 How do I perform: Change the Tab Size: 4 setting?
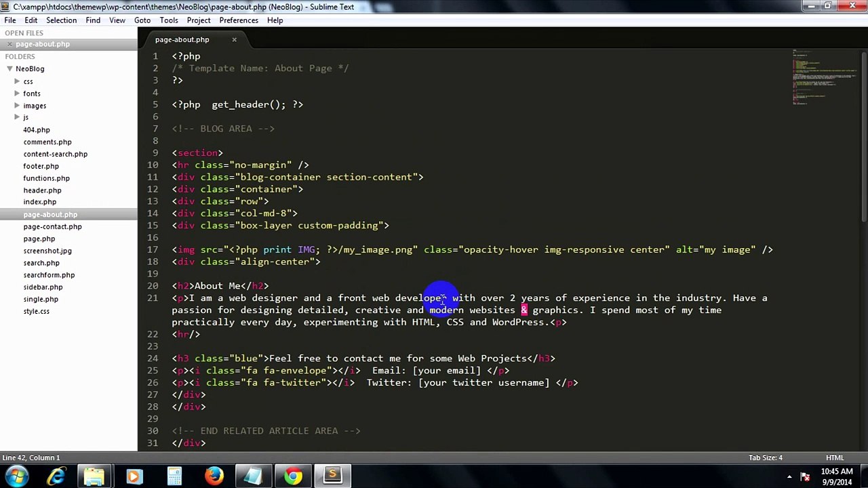tap(766, 457)
